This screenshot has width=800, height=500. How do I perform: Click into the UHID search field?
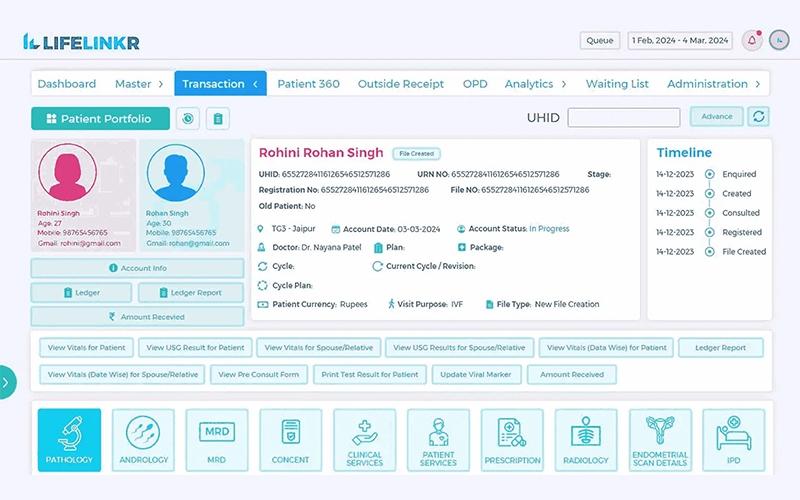click(x=624, y=117)
